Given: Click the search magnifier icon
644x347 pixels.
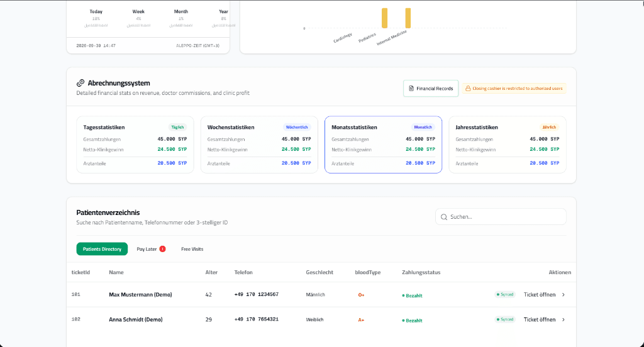Looking at the screenshot, I should [x=444, y=217].
